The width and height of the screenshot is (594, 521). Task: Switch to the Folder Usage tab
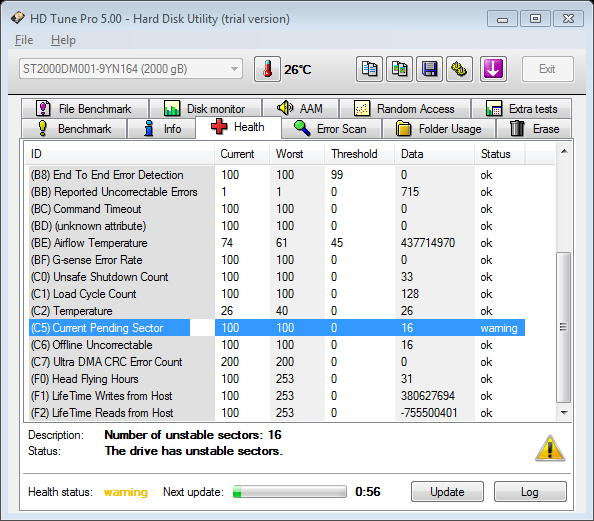[x=439, y=129]
